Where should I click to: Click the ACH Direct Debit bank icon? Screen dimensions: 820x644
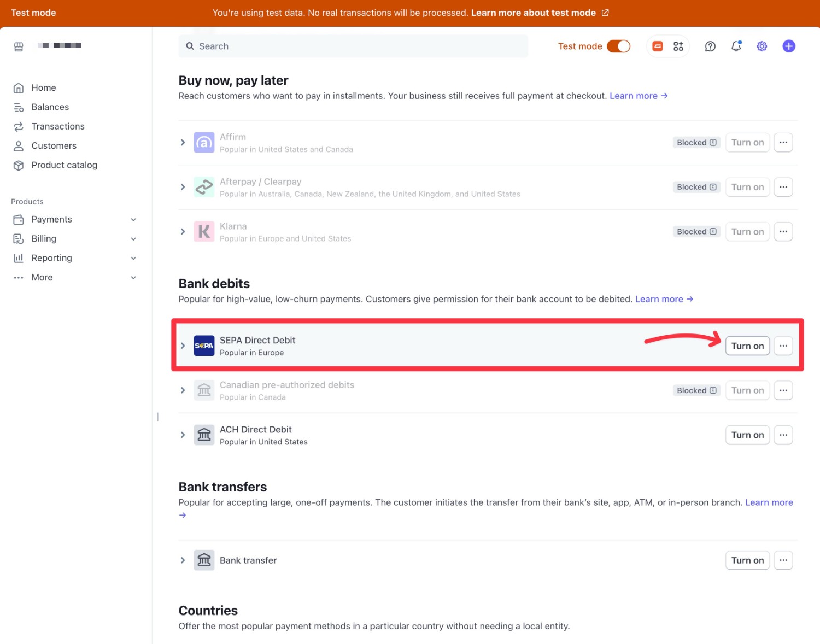(204, 435)
